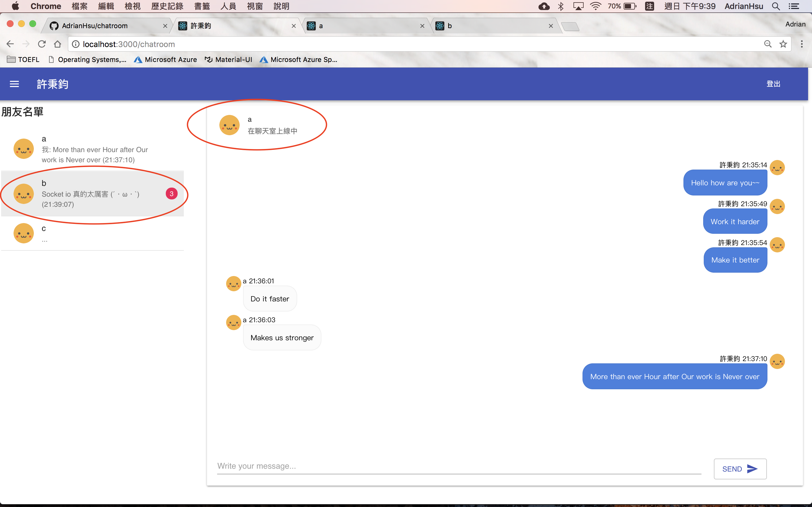Click friend a's avatar in chat header
Screen dimensions: 812x507
(229, 125)
